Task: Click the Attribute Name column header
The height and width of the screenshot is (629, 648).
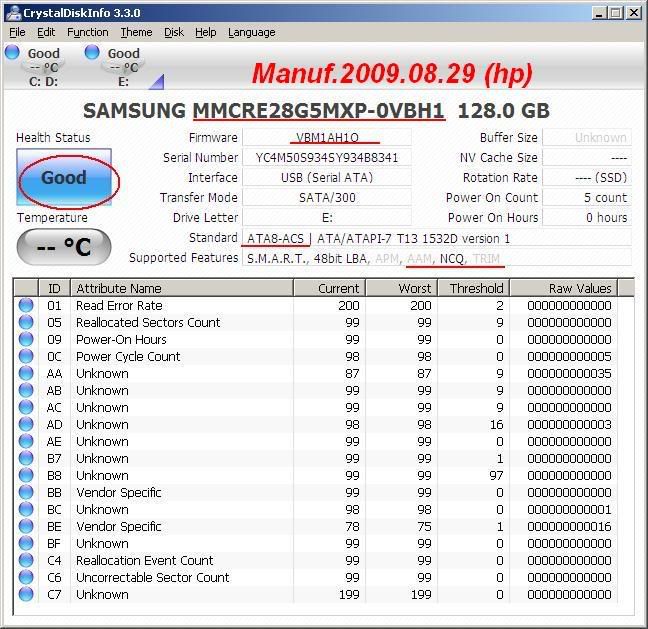Action: click(182, 288)
